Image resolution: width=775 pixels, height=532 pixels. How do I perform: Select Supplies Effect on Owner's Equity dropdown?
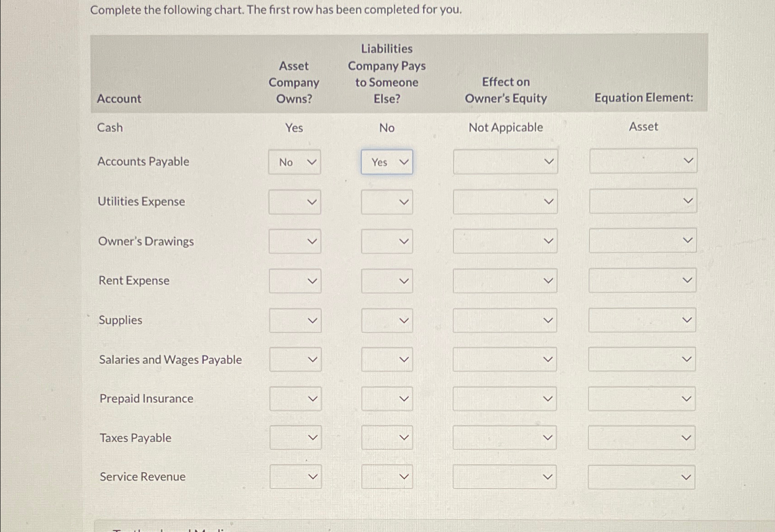[505, 320]
